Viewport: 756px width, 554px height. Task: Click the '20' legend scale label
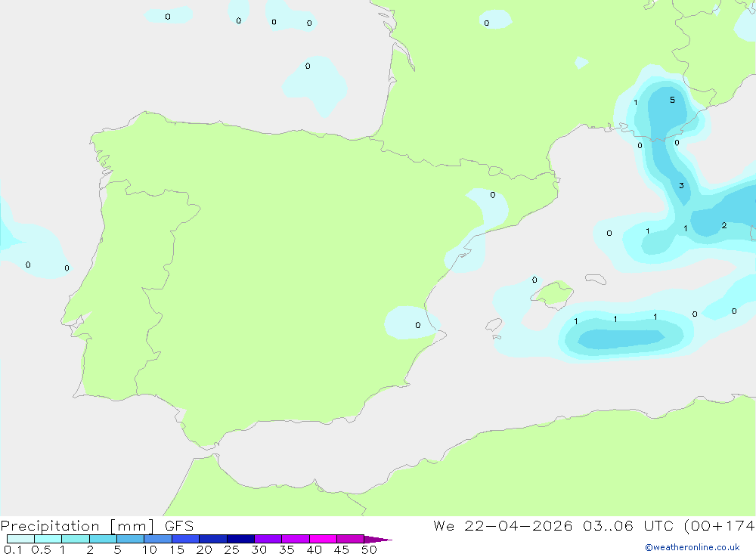pos(204,549)
